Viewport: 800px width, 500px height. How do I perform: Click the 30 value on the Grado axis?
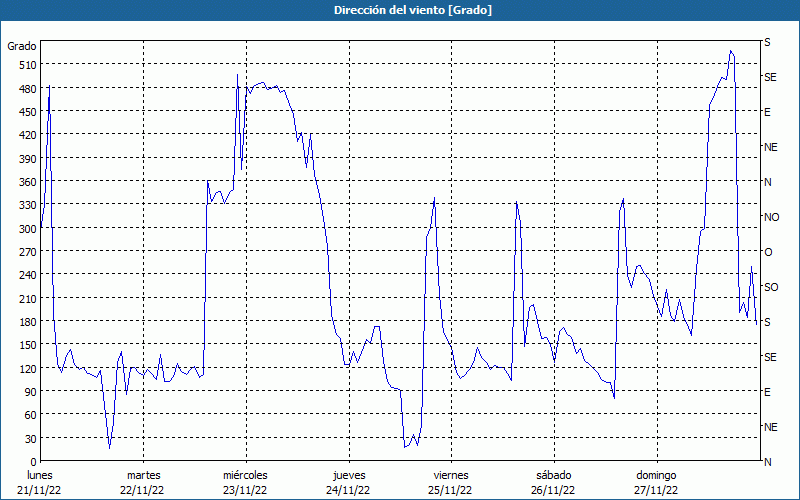tap(30, 439)
